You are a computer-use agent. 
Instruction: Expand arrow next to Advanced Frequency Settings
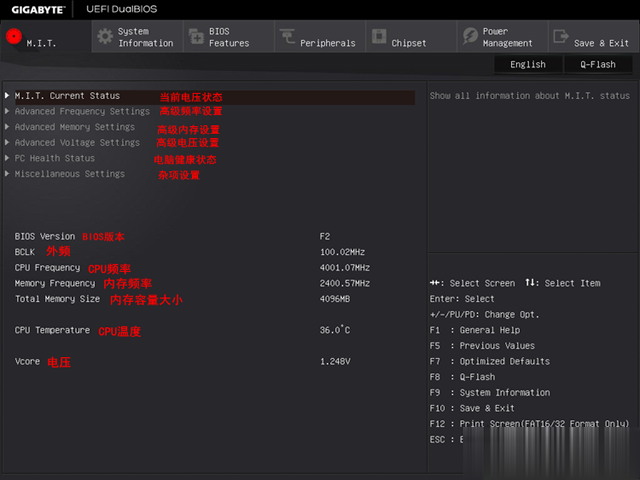[7, 111]
